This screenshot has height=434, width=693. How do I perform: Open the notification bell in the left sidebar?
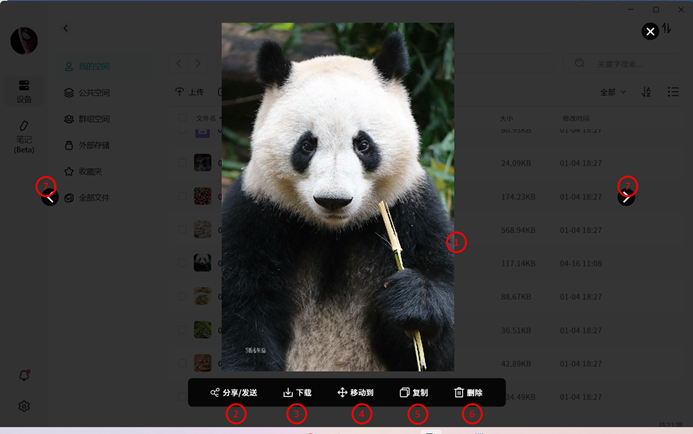(x=24, y=375)
